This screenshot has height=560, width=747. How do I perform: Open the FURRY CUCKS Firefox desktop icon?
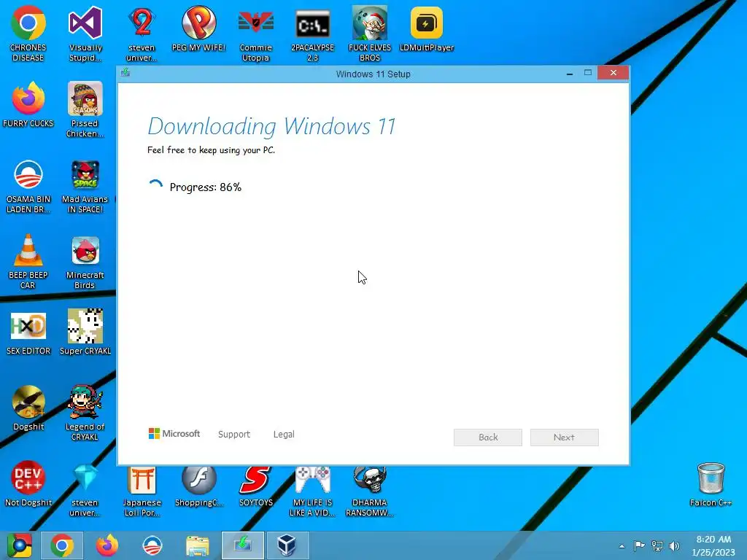click(28, 104)
